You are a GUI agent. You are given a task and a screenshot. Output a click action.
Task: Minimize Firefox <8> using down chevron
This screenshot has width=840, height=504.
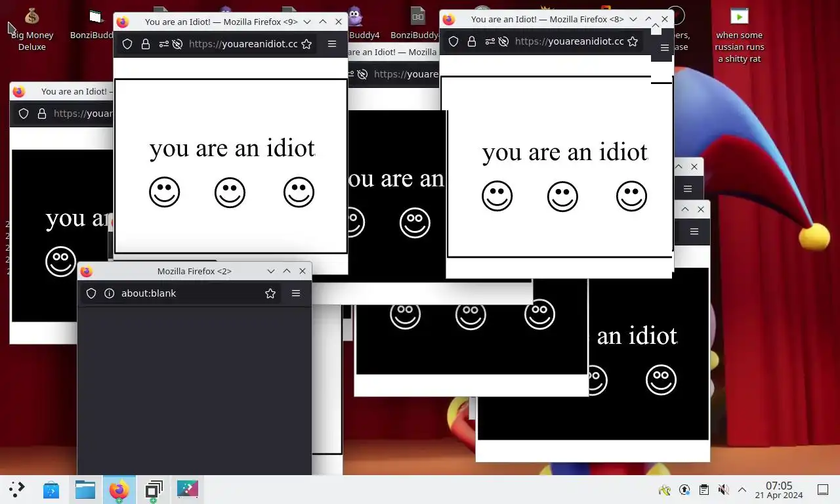coord(633,19)
